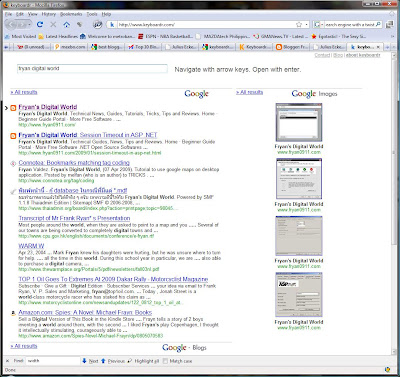
Task: Open the Edit menu
Action: (20, 14)
